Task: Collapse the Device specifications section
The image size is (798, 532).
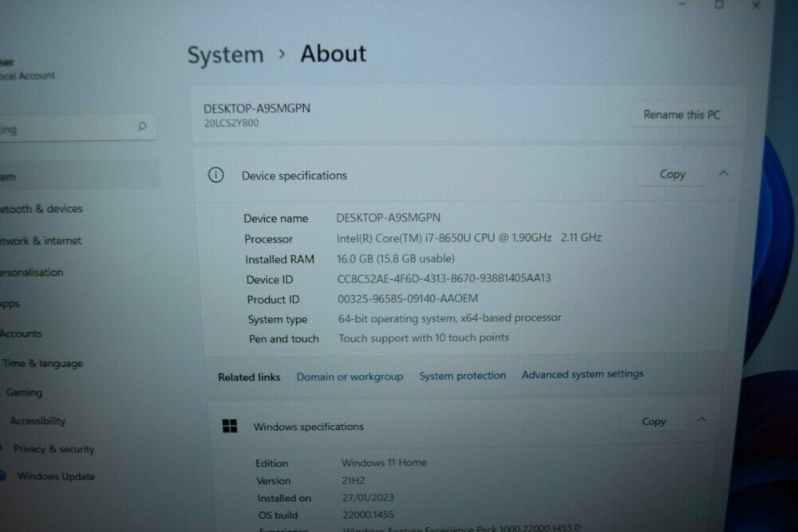Action: 723,174
